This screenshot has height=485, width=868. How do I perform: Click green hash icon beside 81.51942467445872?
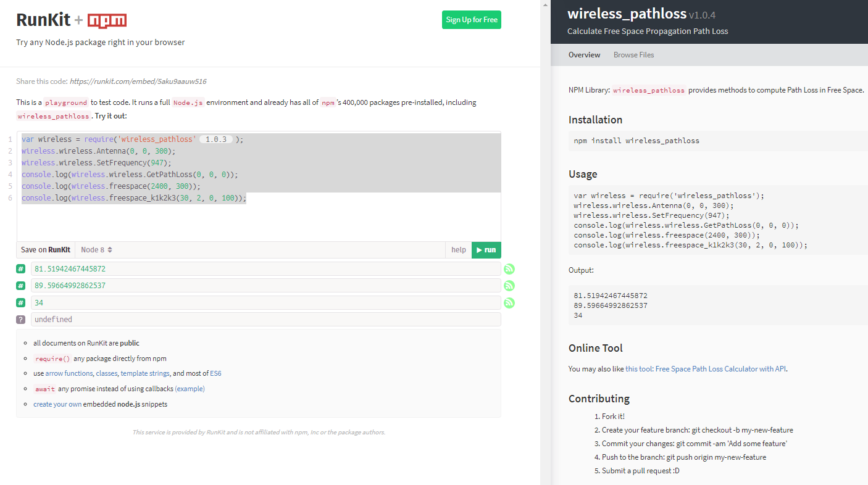click(21, 269)
